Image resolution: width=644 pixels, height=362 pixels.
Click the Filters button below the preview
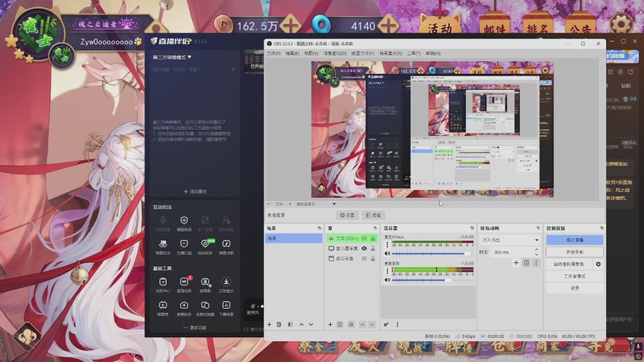click(x=374, y=215)
